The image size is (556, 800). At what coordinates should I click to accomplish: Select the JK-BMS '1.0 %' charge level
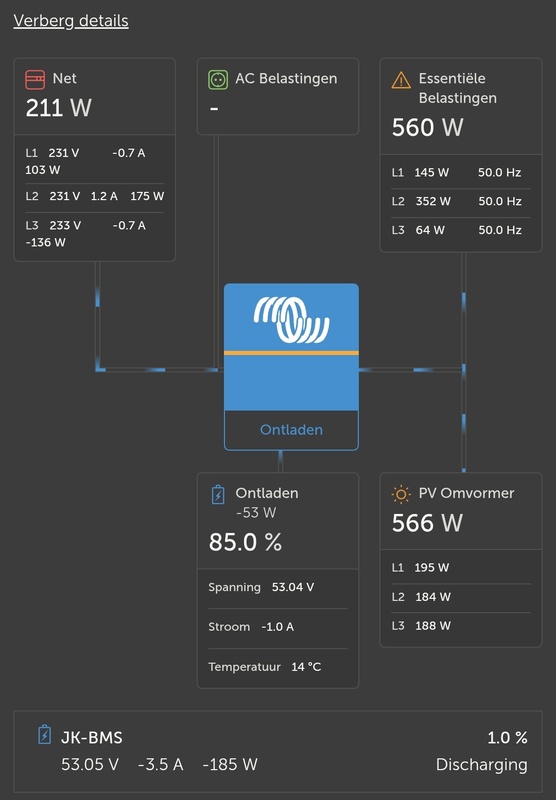click(507, 738)
